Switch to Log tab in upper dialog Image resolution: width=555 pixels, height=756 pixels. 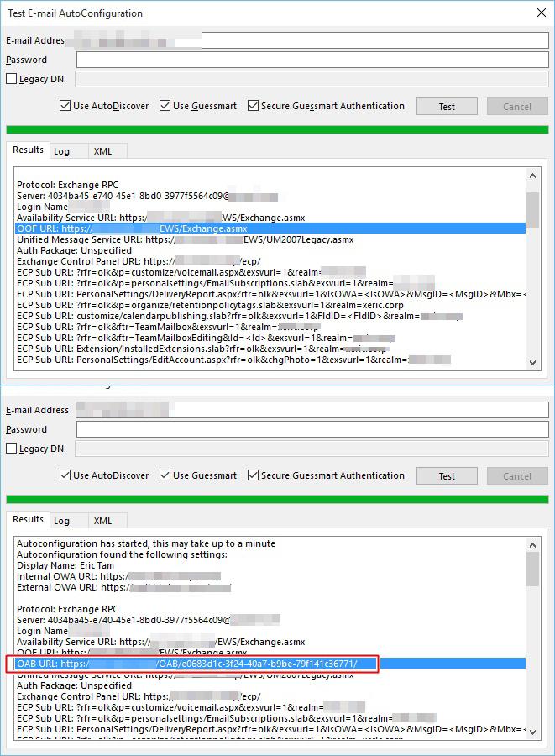61,151
